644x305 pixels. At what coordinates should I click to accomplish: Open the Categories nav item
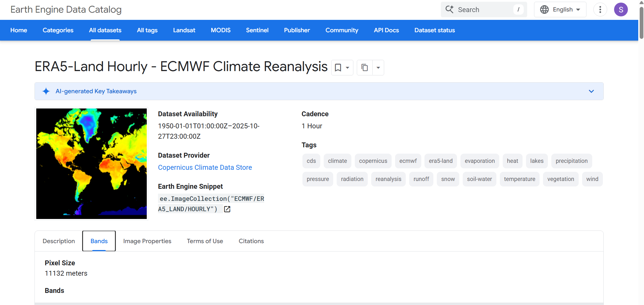(58, 30)
